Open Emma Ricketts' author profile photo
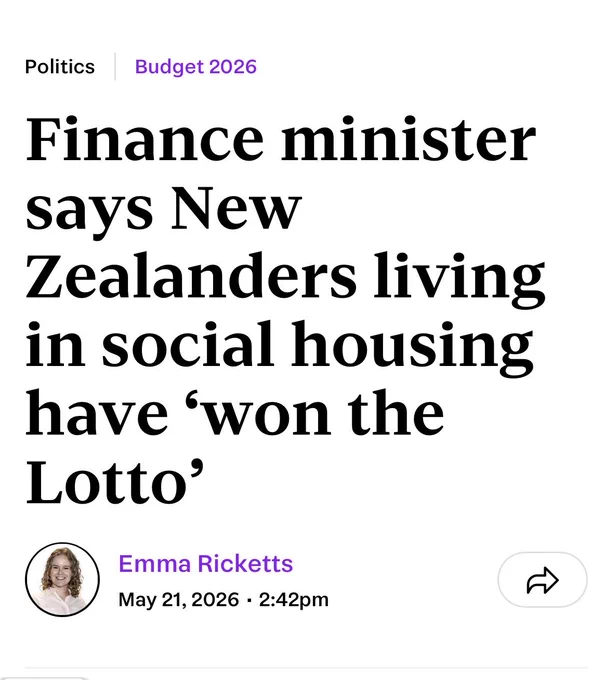 click(x=62, y=579)
